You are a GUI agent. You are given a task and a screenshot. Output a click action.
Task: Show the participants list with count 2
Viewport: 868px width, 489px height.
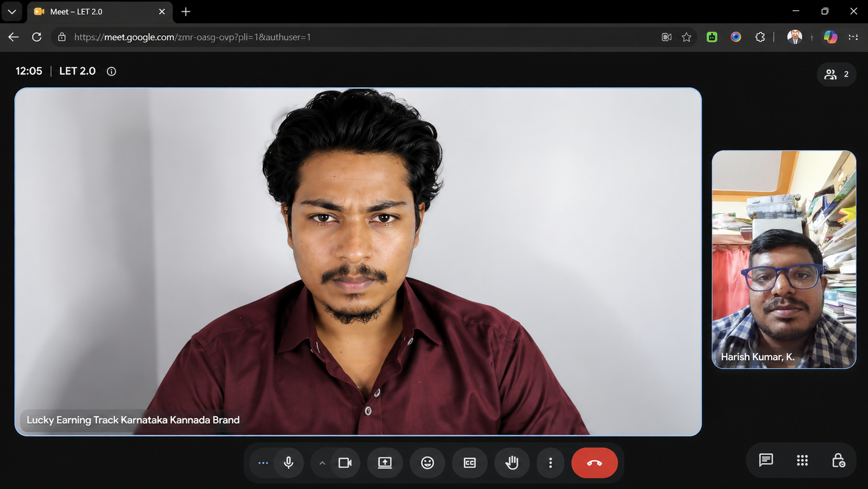837,74
